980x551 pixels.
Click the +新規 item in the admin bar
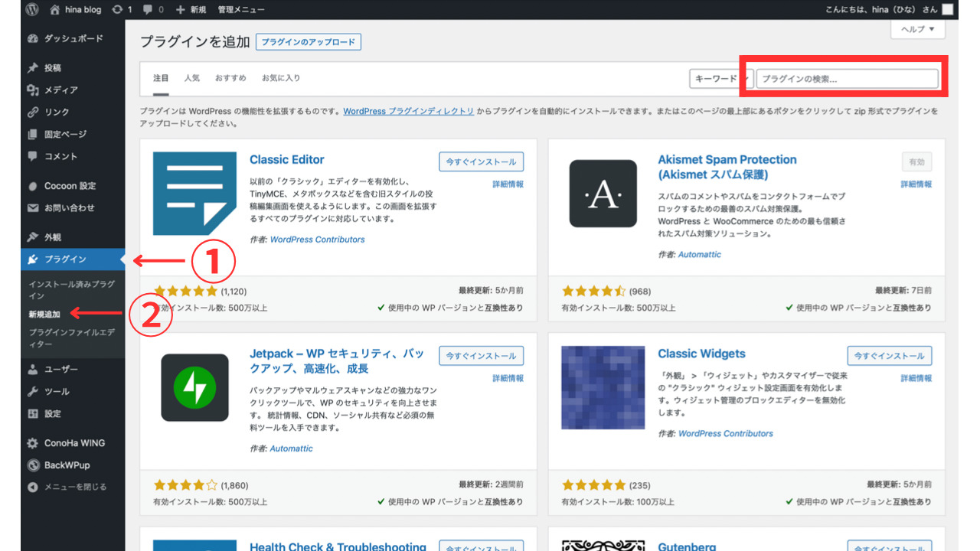point(191,10)
